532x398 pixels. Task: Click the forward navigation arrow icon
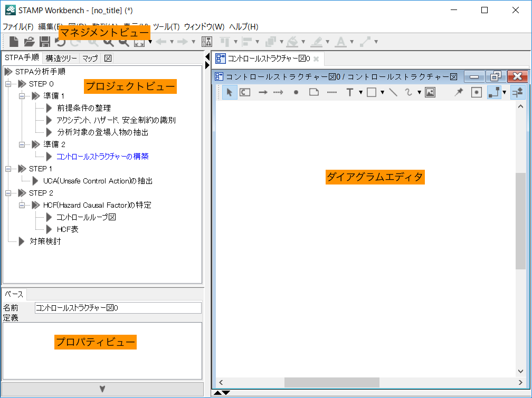coord(183,42)
